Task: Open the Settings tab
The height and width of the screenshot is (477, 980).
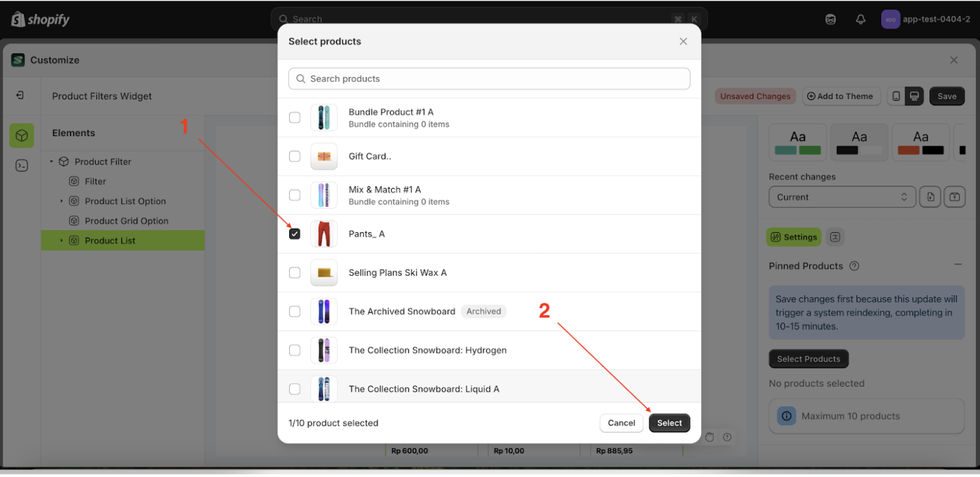Action: (x=794, y=237)
